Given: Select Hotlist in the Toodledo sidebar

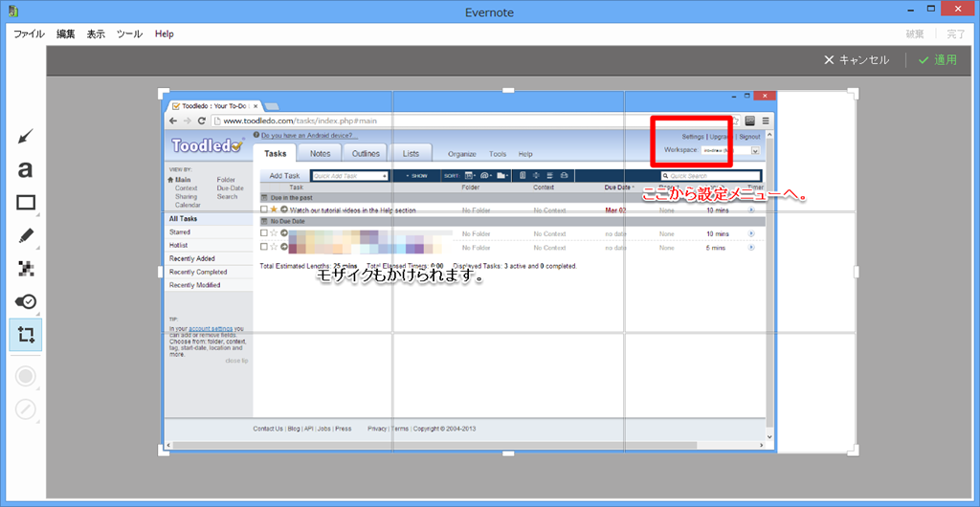Looking at the screenshot, I should point(178,246).
